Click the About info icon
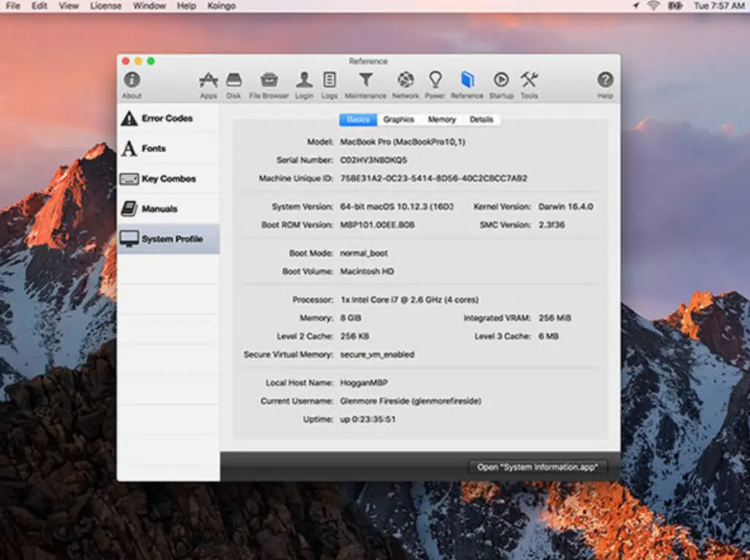Image resolution: width=750 pixels, height=560 pixels. [x=132, y=82]
